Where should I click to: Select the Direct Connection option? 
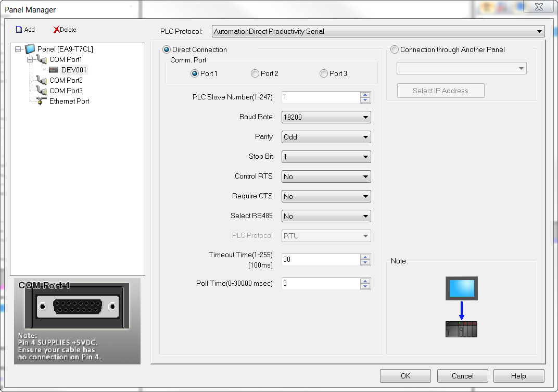point(167,49)
